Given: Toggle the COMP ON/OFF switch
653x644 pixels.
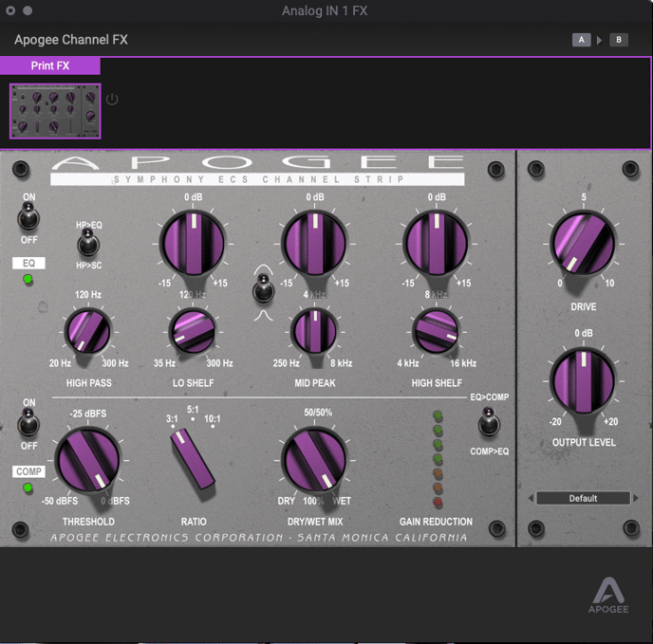Looking at the screenshot, I should [x=28, y=423].
